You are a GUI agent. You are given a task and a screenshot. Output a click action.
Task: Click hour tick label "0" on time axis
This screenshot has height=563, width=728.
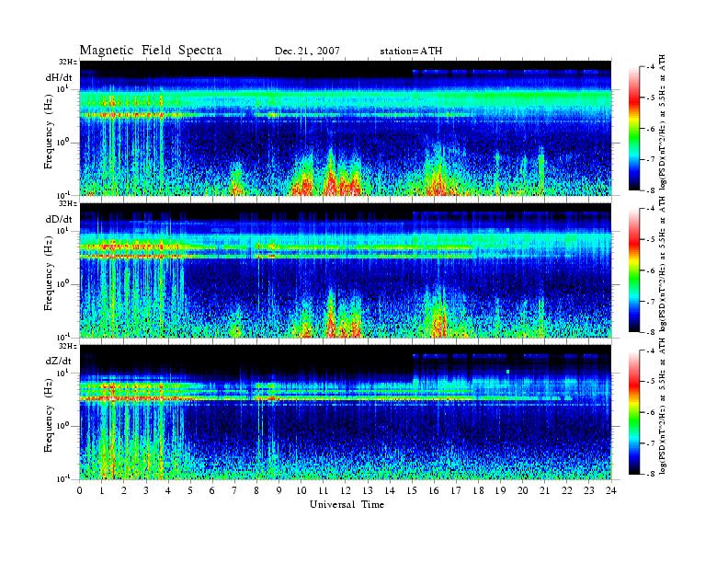80,490
